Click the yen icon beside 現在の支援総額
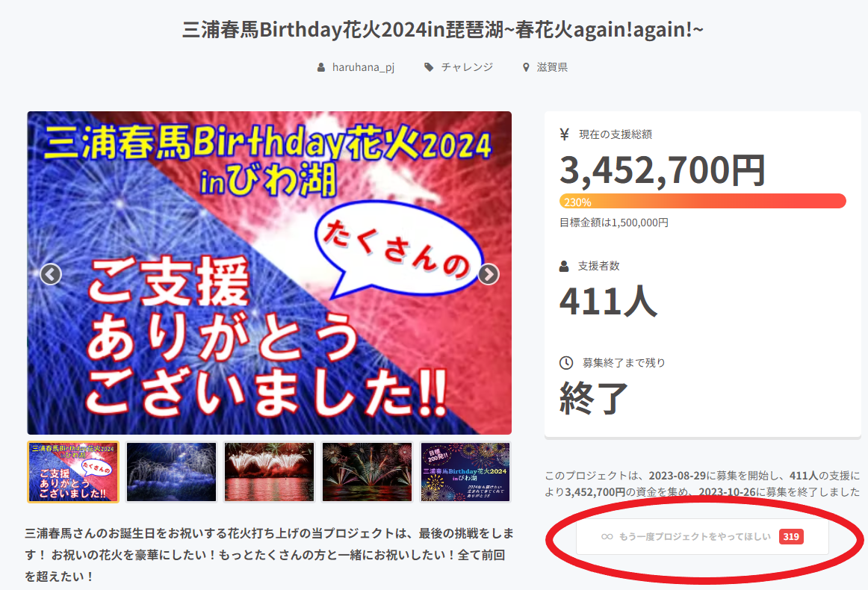The height and width of the screenshot is (590, 868). (x=564, y=134)
